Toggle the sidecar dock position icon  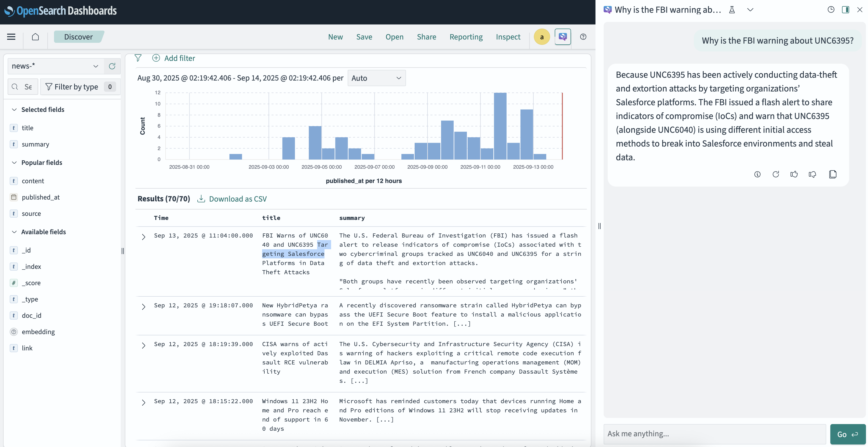[845, 9]
